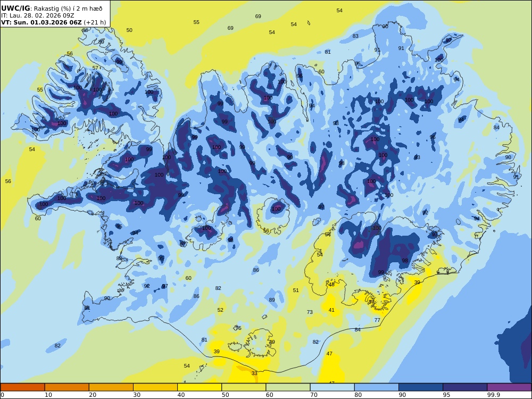Click the 20–30 amber legend swatch
The width and height of the screenshot is (532, 399).
[x=111, y=387]
